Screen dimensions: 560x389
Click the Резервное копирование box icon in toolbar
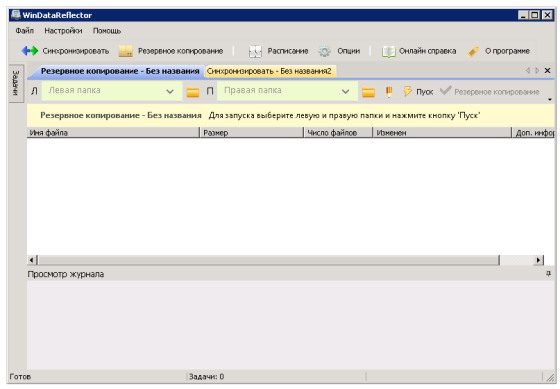click(x=126, y=51)
